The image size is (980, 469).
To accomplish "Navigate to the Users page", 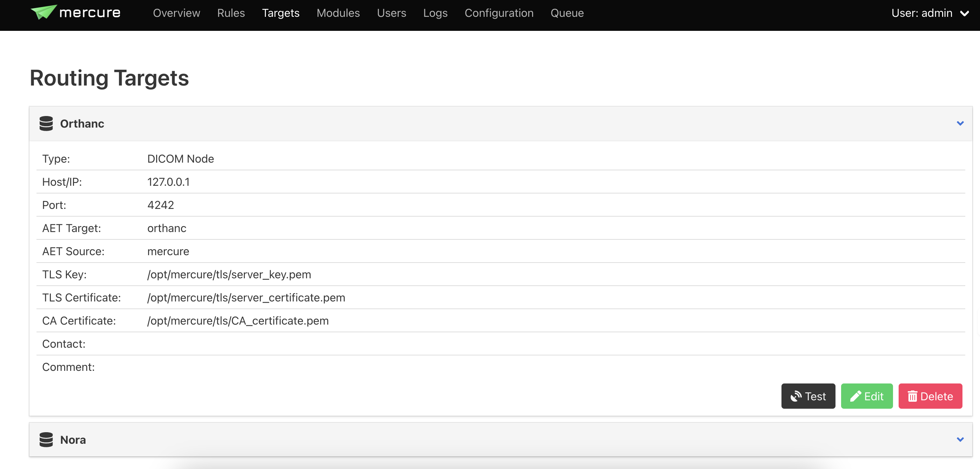I will (x=391, y=13).
